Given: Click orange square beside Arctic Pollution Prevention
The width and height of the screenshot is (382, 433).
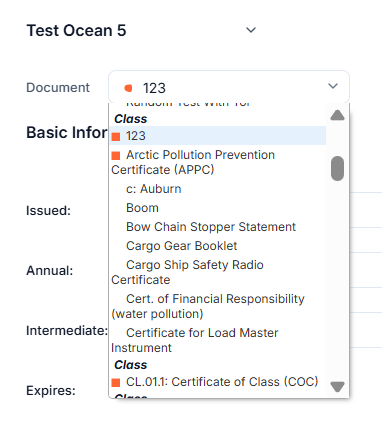Looking at the screenshot, I should tap(116, 156).
